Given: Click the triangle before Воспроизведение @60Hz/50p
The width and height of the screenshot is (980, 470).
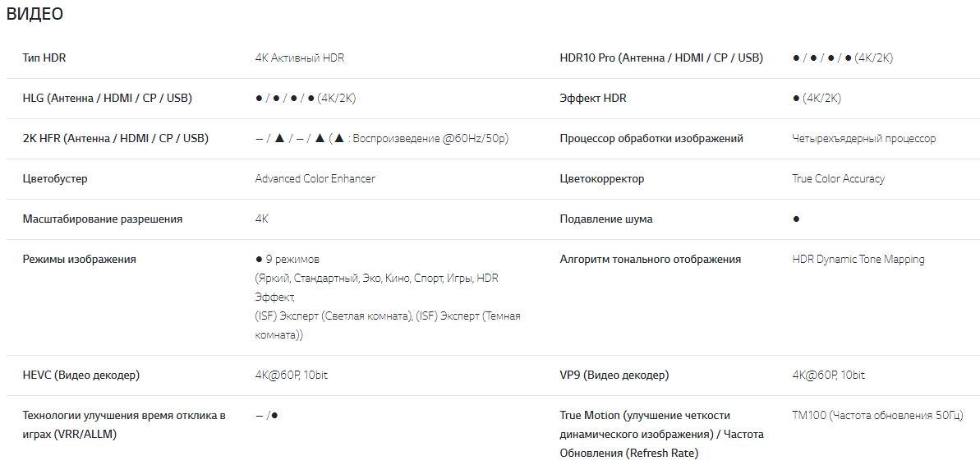Looking at the screenshot, I should [337, 138].
